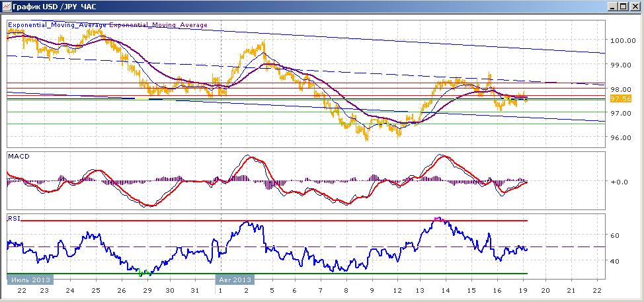
Task: Maximize the USD/JPY chart window
Action: click(624, 7)
